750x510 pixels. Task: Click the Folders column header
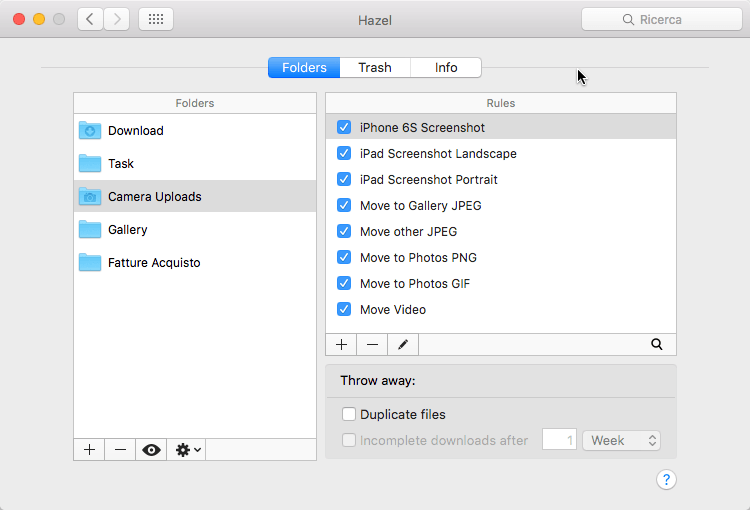195,103
